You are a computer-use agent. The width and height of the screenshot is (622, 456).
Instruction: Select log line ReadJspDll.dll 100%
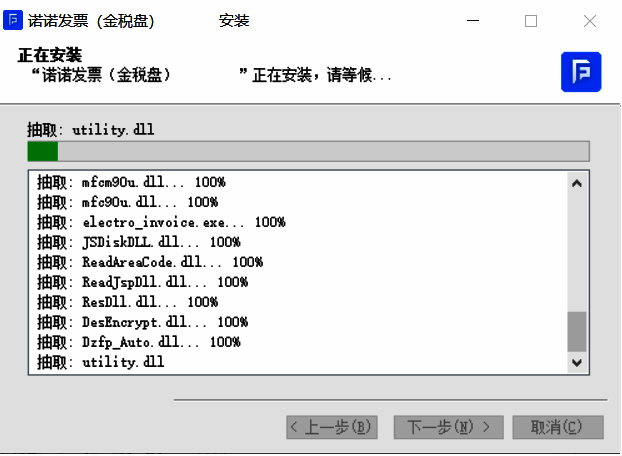(142, 282)
